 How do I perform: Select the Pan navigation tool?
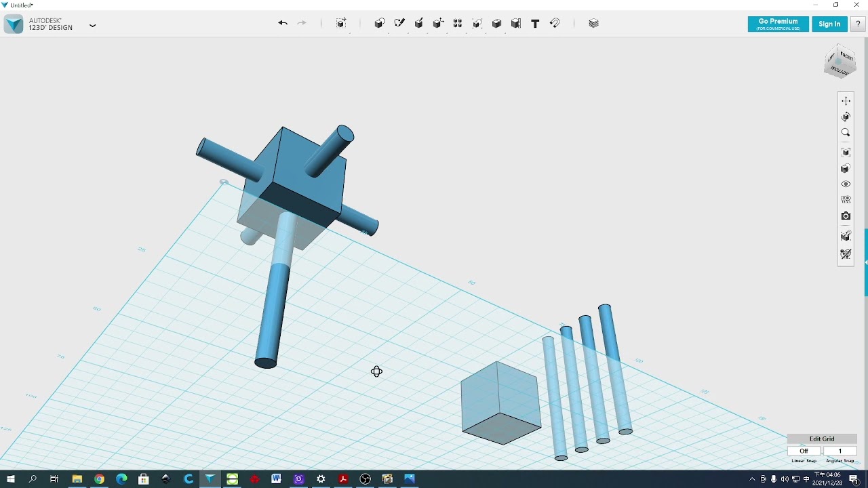[x=846, y=101]
